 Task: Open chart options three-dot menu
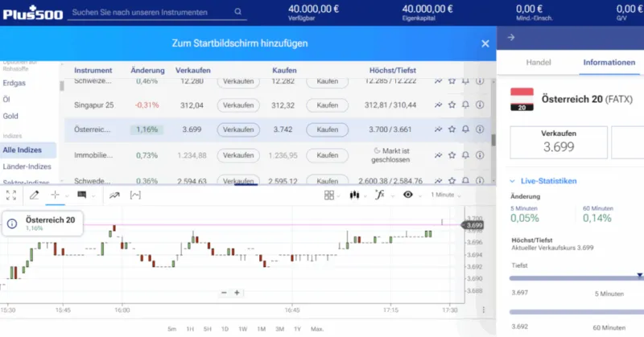pos(484,310)
